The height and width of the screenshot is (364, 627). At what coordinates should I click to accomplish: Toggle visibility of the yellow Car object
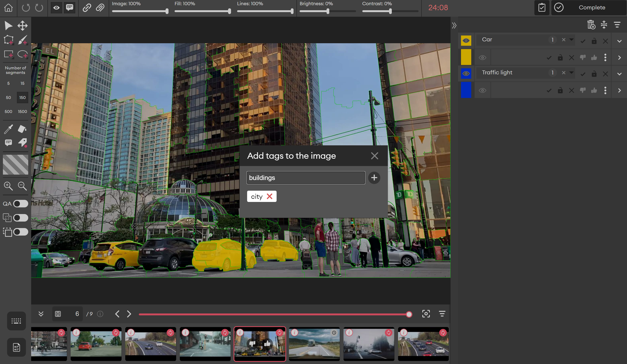[483, 58]
